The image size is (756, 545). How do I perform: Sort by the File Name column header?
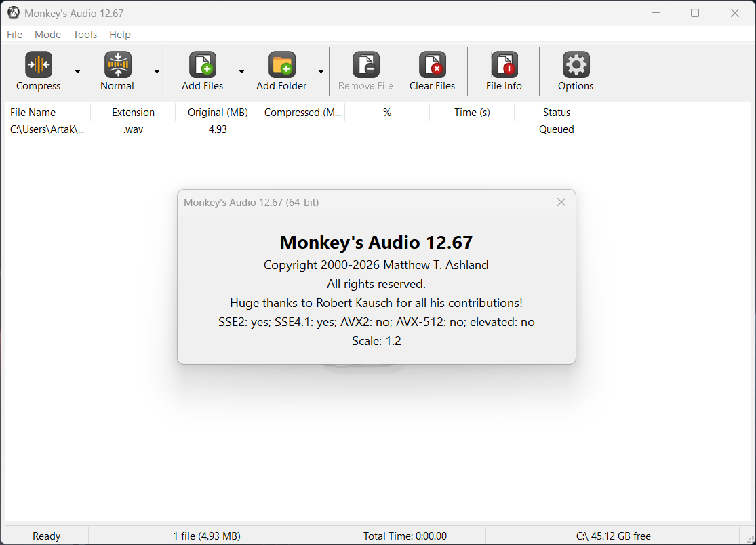coord(47,113)
